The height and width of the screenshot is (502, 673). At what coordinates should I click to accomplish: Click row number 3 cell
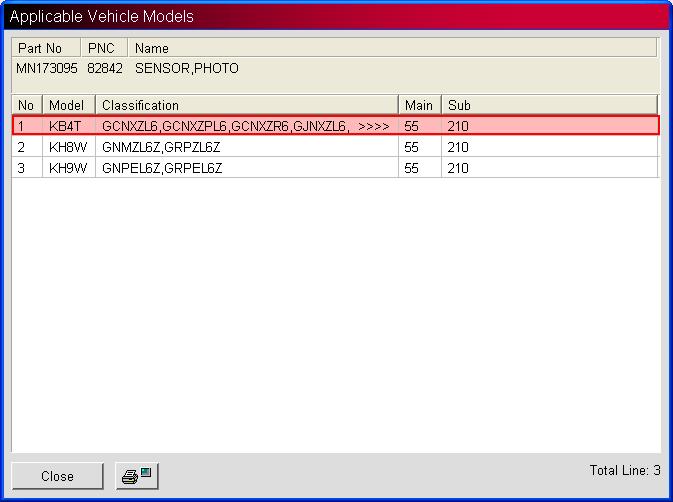pyautogui.click(x=27, y=168)
